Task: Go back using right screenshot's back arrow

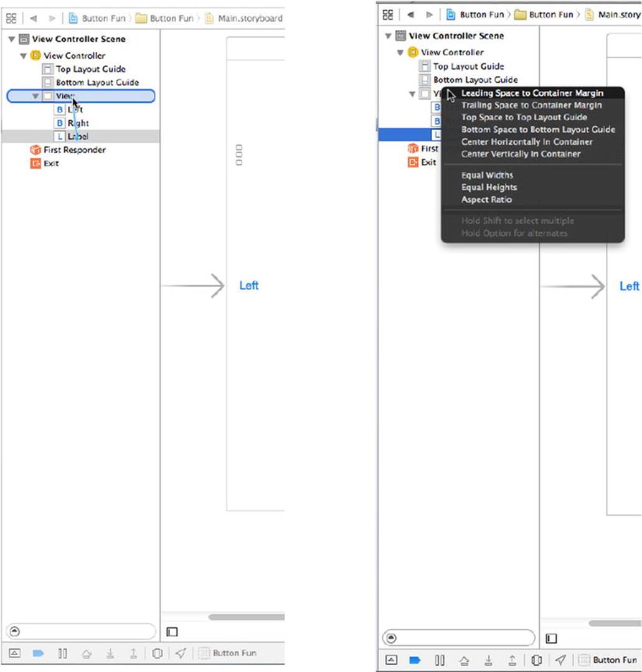Action: point(410,14)
